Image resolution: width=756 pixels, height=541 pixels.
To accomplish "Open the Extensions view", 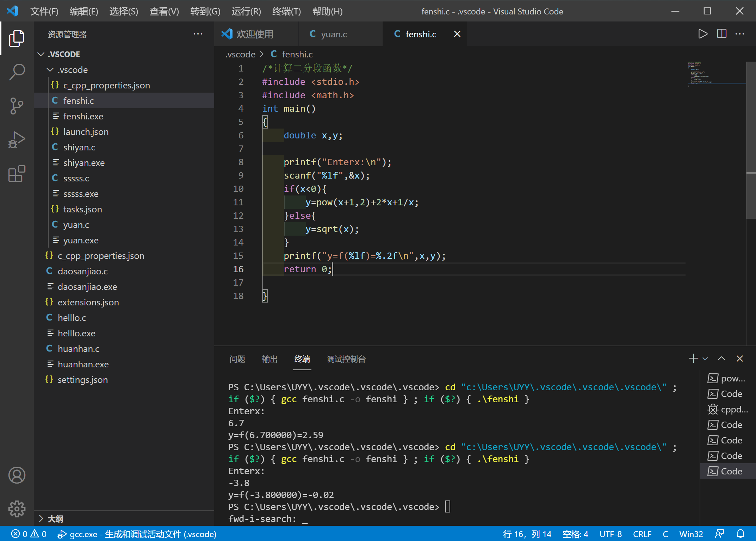I will [x=17, y=174].
